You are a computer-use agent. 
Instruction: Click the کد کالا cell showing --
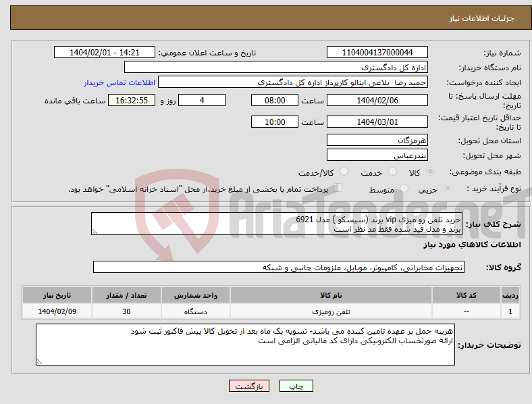click(x=467, y=311)
